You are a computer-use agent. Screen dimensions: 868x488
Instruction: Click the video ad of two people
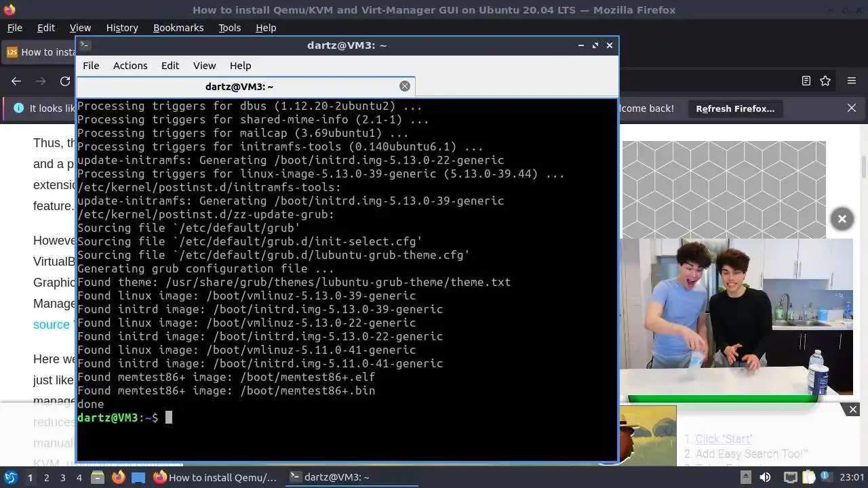(x=736, y=317)
